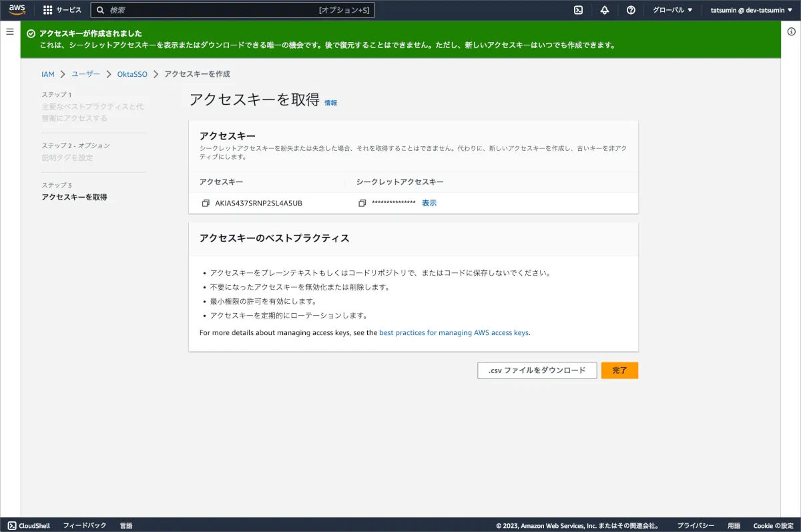Viewport: 801px width, 532px height.
Task: Open CloudShell from the top bar icon
Action: [579, 10]
